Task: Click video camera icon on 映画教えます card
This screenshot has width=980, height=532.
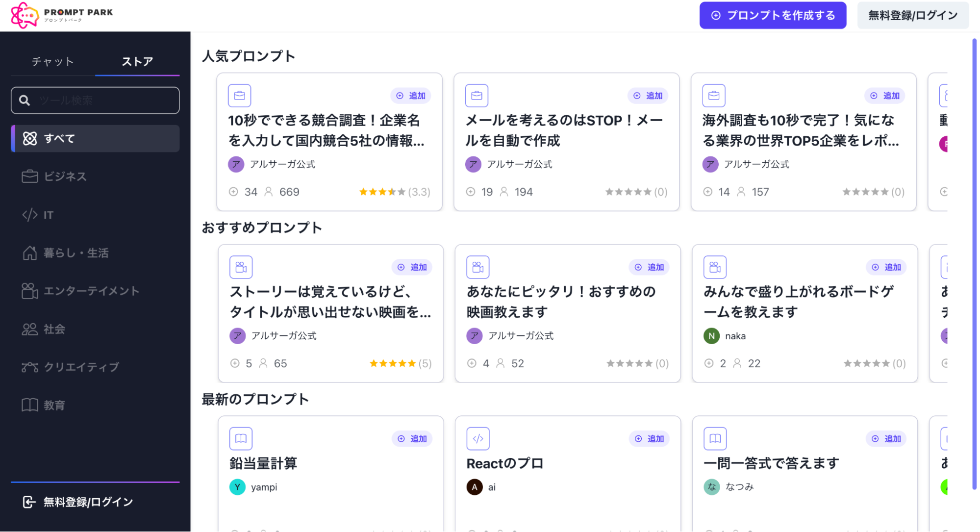Action: 477,267
